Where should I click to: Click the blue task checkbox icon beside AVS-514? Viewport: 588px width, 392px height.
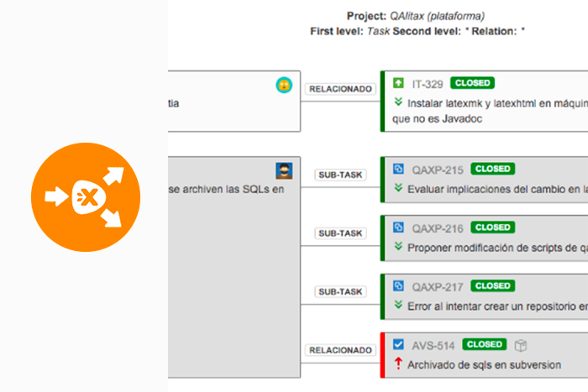click(x=399, y=344)
